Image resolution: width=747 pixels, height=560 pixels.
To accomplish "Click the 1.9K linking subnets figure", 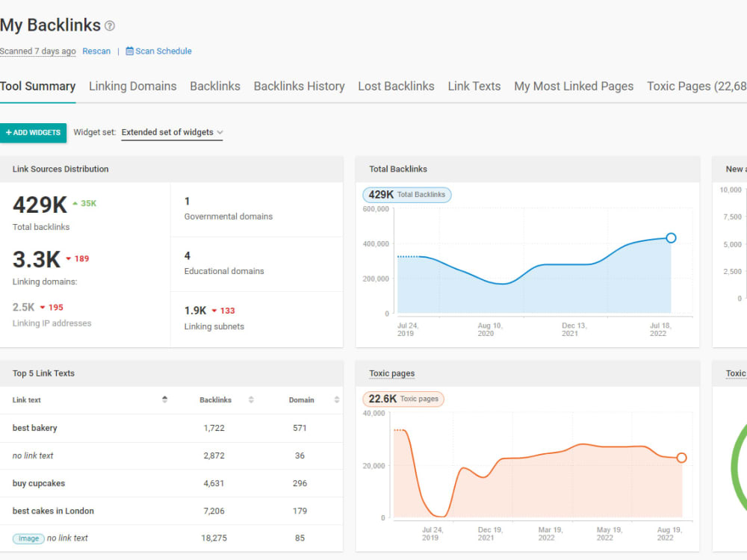I will [x=195, y=311].
